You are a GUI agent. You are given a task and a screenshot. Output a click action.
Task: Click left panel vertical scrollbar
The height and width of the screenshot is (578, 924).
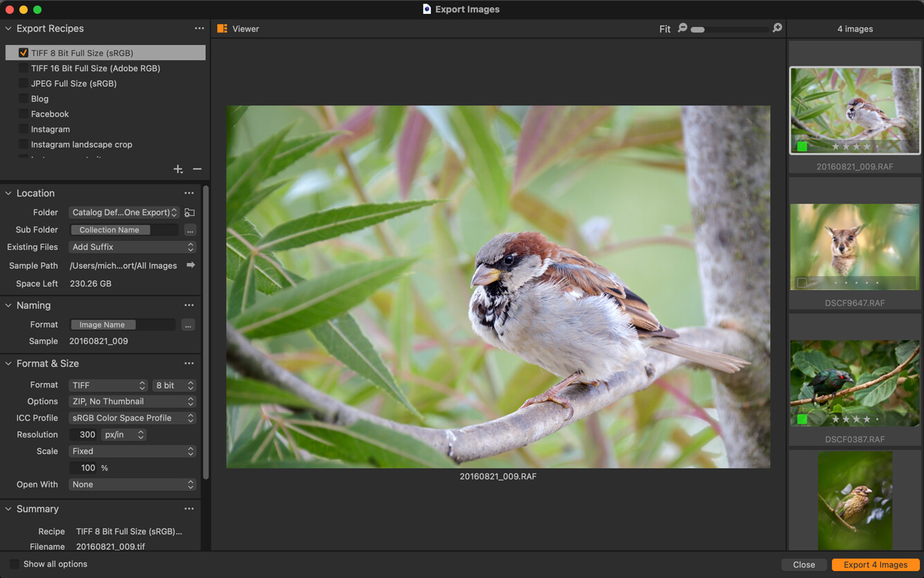[x=206, y=332]
